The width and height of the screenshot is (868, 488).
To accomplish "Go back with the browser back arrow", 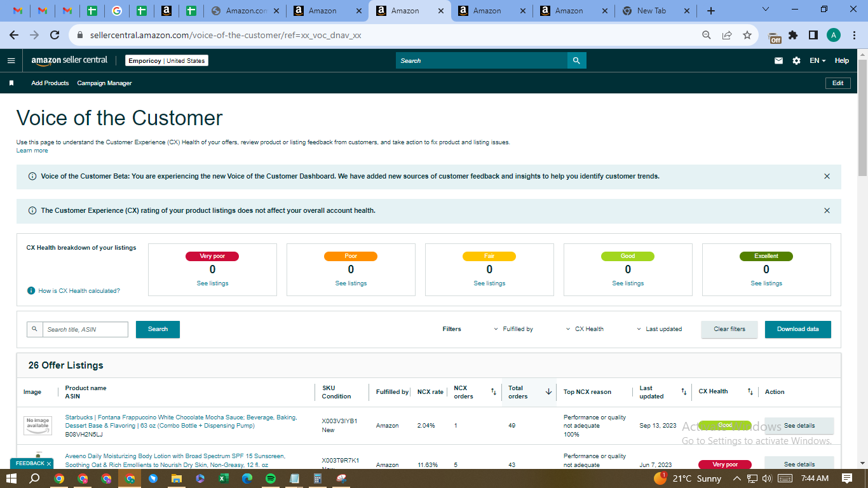I will (14, 35).
